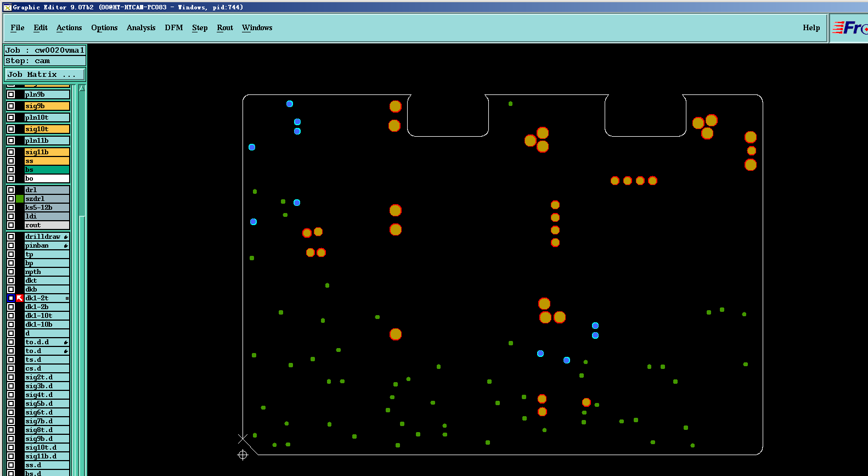Toggle display checkbox for pln10t layer
Image resolution: width=868 pixels, height=476 pixels.
coord(11,117)
